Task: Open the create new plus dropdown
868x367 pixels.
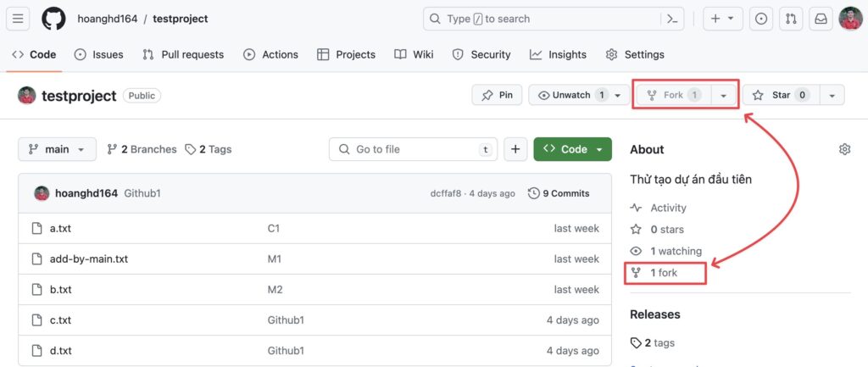Action: pos(722,19)
